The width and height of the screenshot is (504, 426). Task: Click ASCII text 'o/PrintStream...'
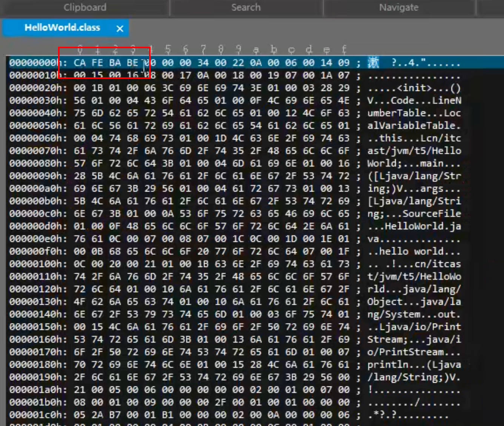click(x=414, y=352)
